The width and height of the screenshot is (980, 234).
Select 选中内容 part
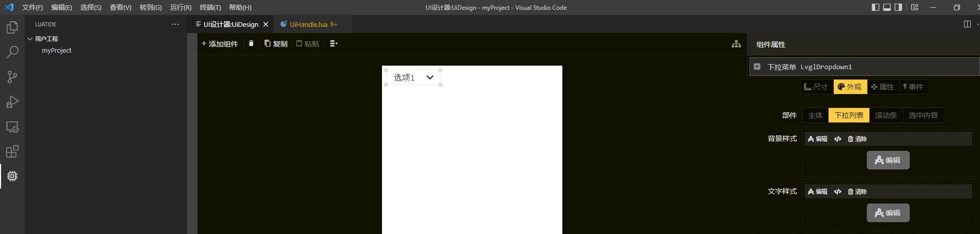(x=923, y=115)
